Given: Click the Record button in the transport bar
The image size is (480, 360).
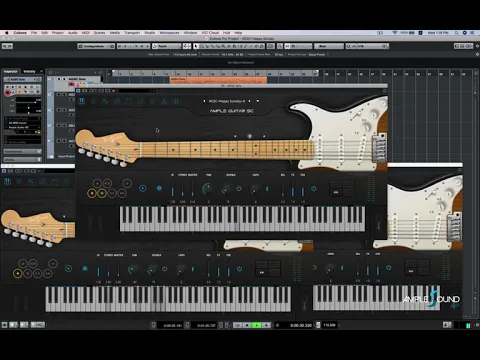Looking at the screenshot, I should 266,325.
